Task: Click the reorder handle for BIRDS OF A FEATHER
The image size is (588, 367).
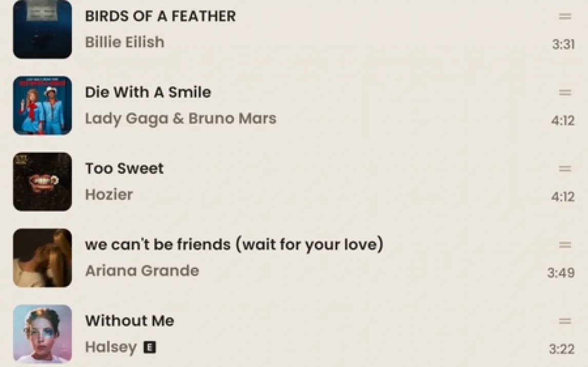Action: tap(565, 16)
